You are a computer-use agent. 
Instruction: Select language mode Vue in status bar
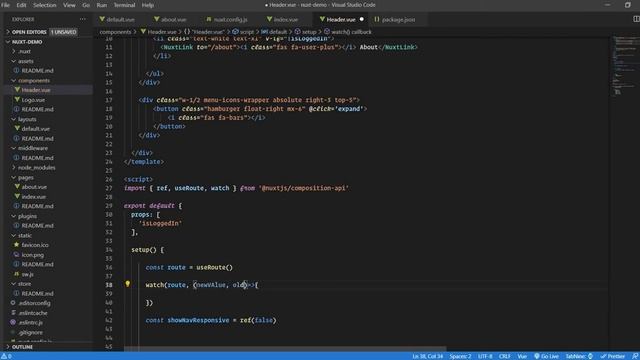(x=522, y=356)
